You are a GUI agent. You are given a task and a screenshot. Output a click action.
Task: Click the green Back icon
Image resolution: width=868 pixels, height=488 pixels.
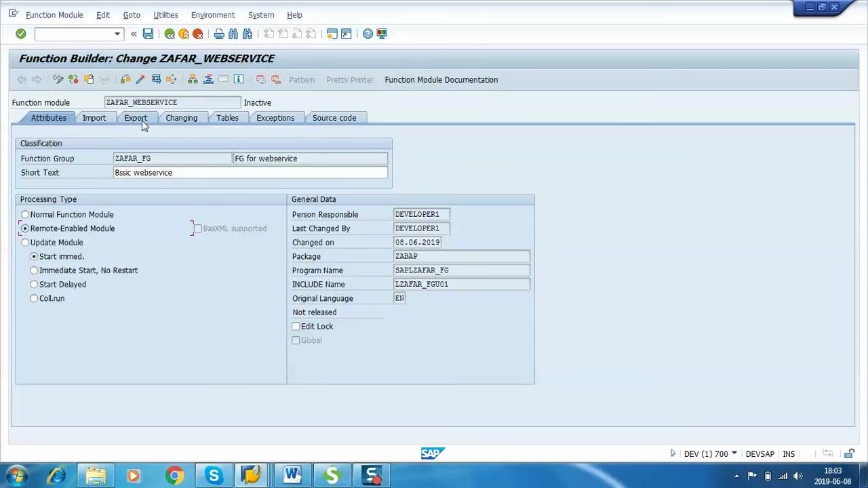tap(170, 34)
